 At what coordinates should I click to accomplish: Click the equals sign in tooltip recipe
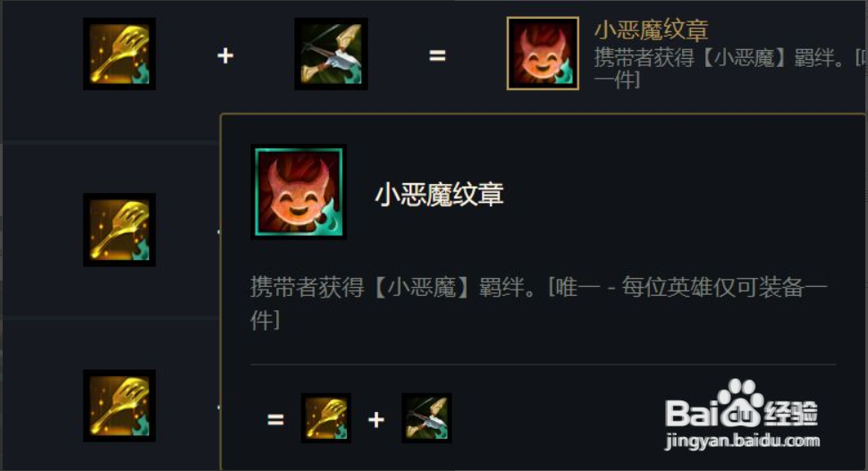tap(275, 419)
